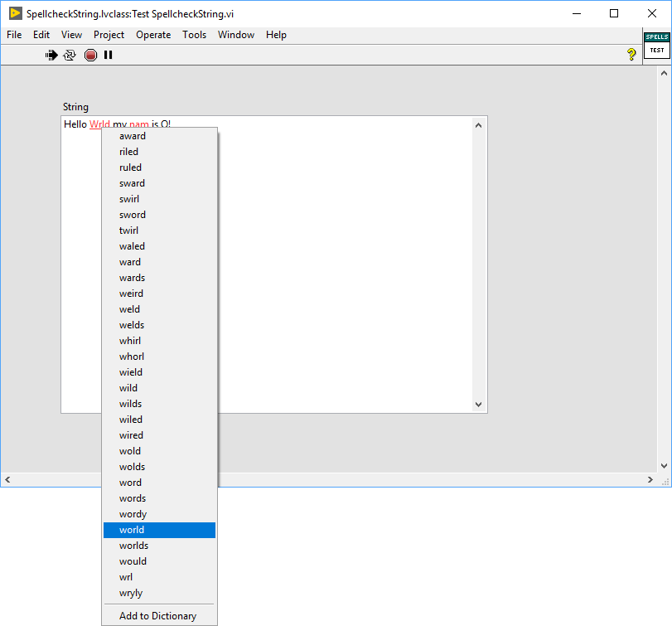Click the Run Continuously icon
672x626 pixels.
point(70,55)
